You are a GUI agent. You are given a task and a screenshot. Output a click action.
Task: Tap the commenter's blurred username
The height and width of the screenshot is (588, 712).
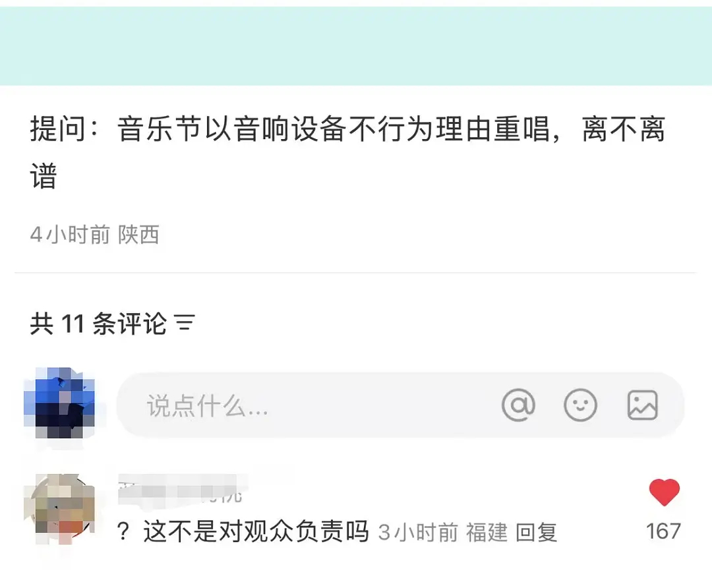click(x=181, y=489)
